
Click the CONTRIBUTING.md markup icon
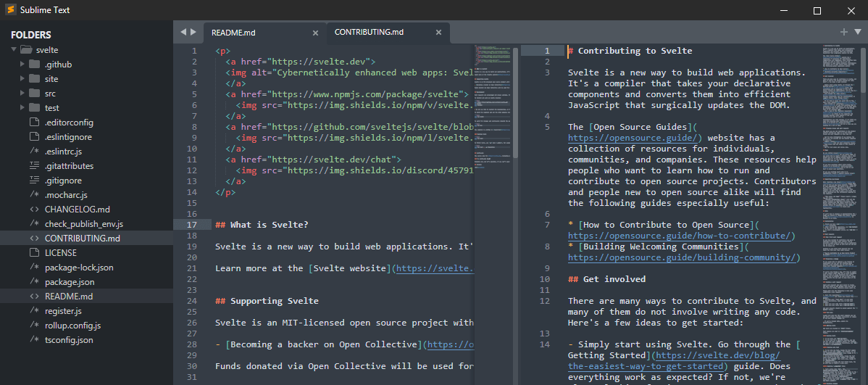coord(34,238)
